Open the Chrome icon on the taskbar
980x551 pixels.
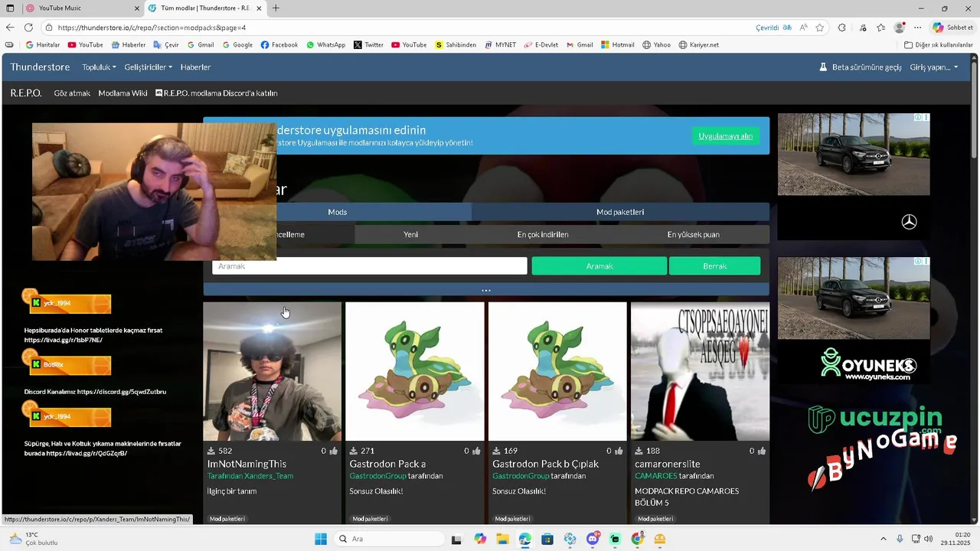point(638,539)
